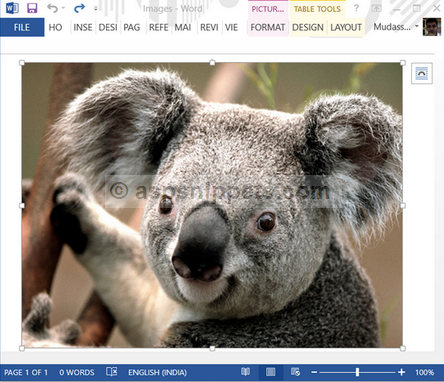Open the Picture Tools FORMAT tab
Image resolution: width=444 pixels, height=382 pixels.
tap(268, 27)
